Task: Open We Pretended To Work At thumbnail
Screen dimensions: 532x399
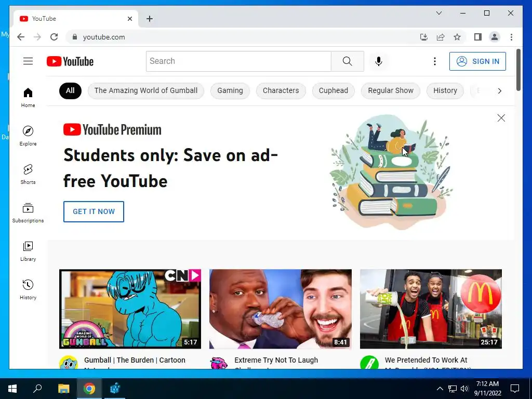Action: pos(431,309)
